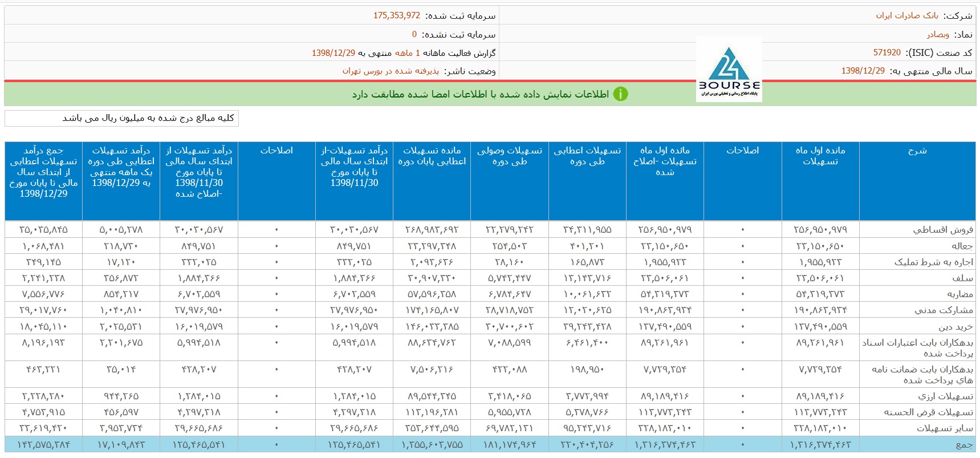Image resolution: width=980 pixels, height=458 pixels.
Task: Click the registered capital value 175,353,972
Action: (x=397, y=15)
